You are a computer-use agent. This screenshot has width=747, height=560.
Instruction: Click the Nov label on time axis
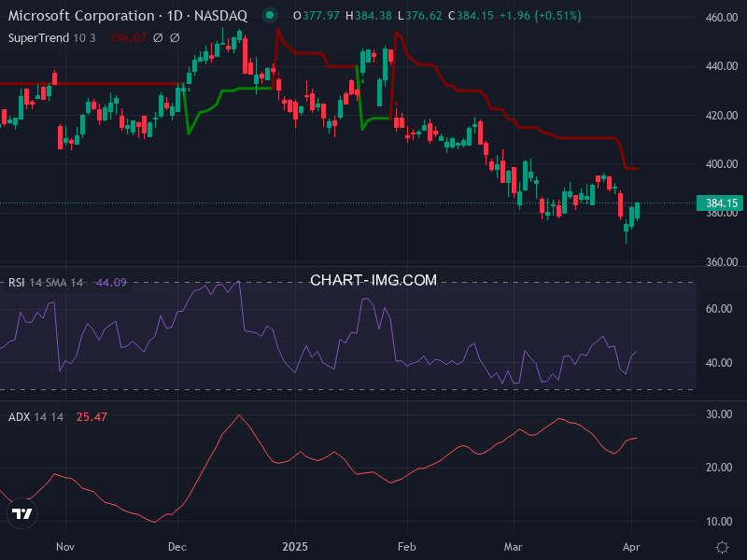click(65, 547)
